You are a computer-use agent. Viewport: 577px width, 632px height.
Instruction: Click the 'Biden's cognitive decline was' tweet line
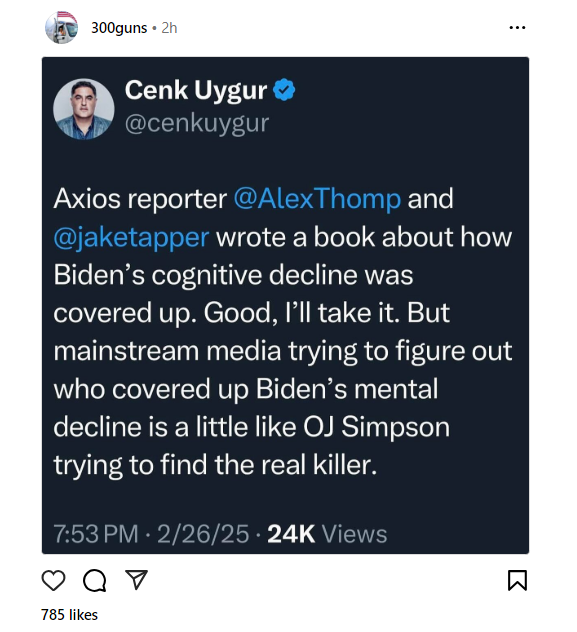[x=233, y=275]
